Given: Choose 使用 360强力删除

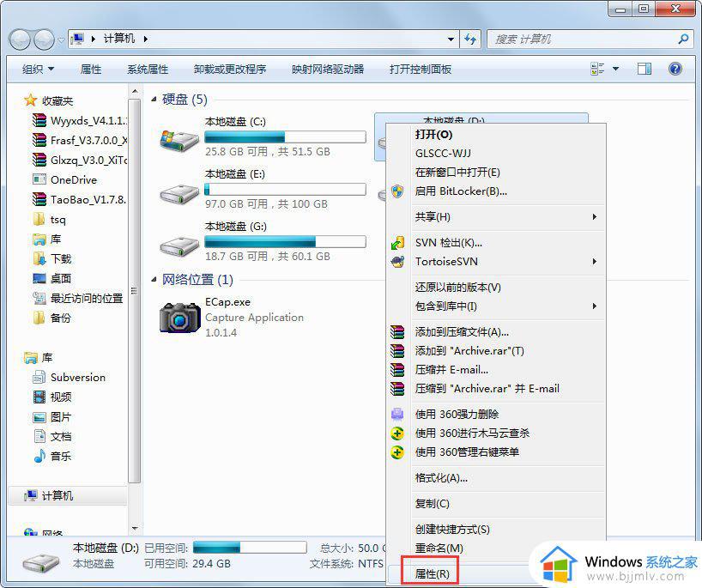Looking at the screenshot, I should click(496, 415).
